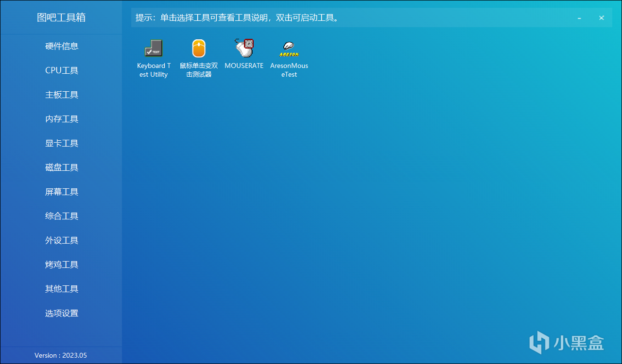Select 综合工具 from the sidebar

tap(62, 215)
